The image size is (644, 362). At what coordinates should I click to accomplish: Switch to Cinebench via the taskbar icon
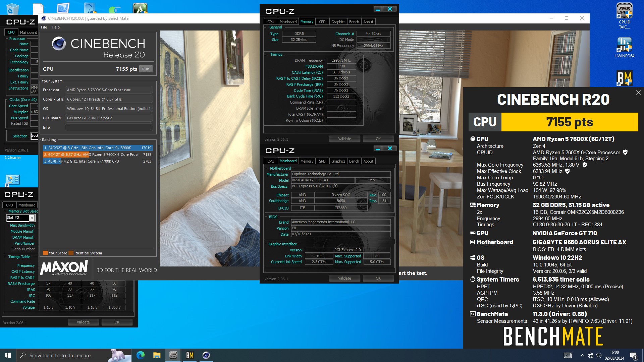click(x=206, y=355)
